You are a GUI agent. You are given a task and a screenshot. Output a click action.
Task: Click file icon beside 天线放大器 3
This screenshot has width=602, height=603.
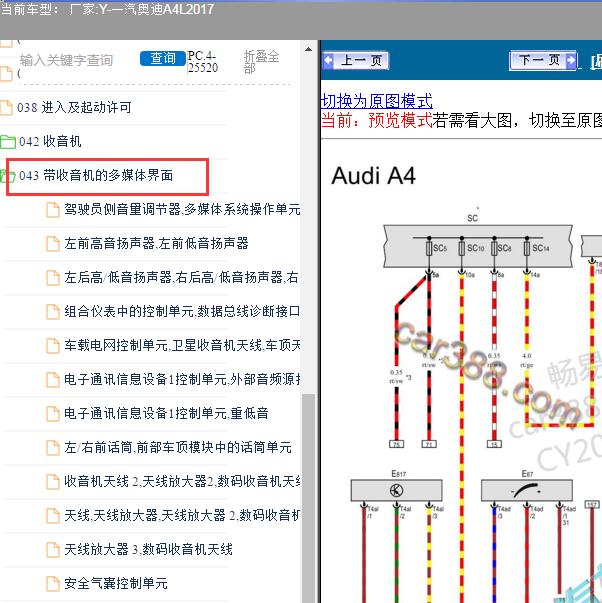click(x=53, y=550)
